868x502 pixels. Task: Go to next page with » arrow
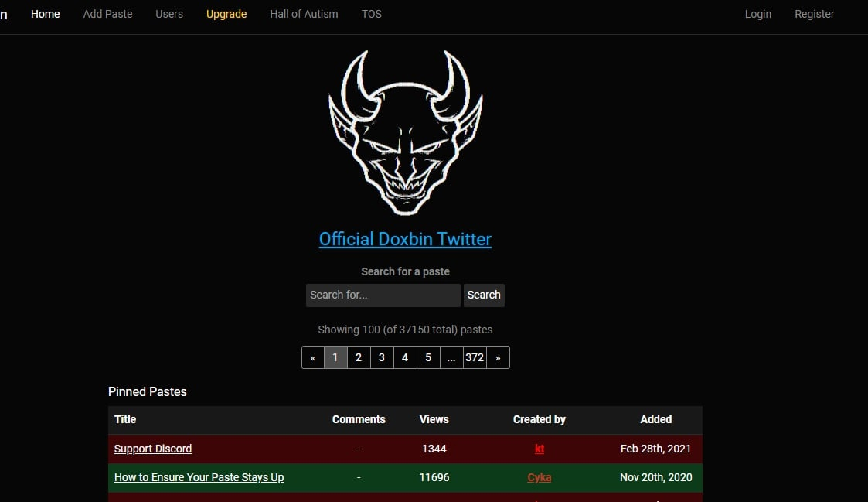(499, 357)
